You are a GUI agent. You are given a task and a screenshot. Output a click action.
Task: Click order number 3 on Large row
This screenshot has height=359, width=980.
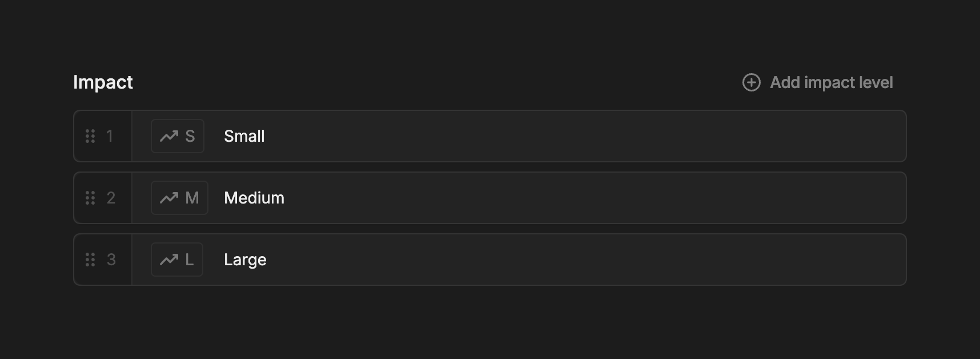click(x=111, y=260)
